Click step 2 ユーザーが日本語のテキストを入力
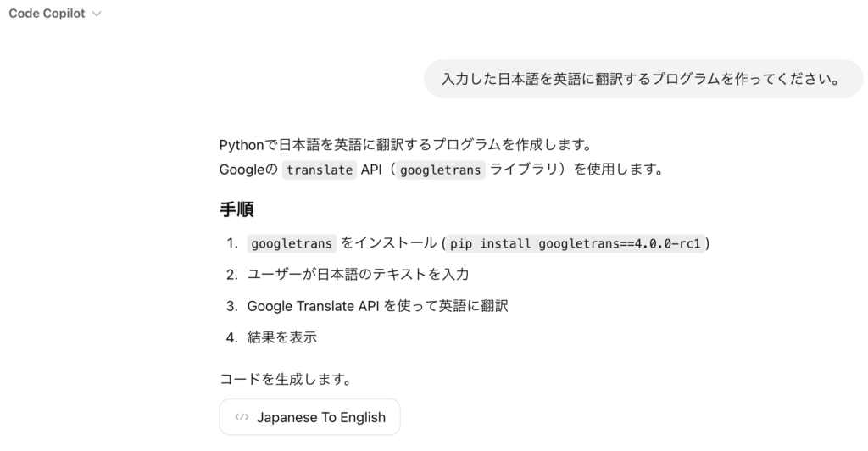Screen dimensions: 868x451 359,275
